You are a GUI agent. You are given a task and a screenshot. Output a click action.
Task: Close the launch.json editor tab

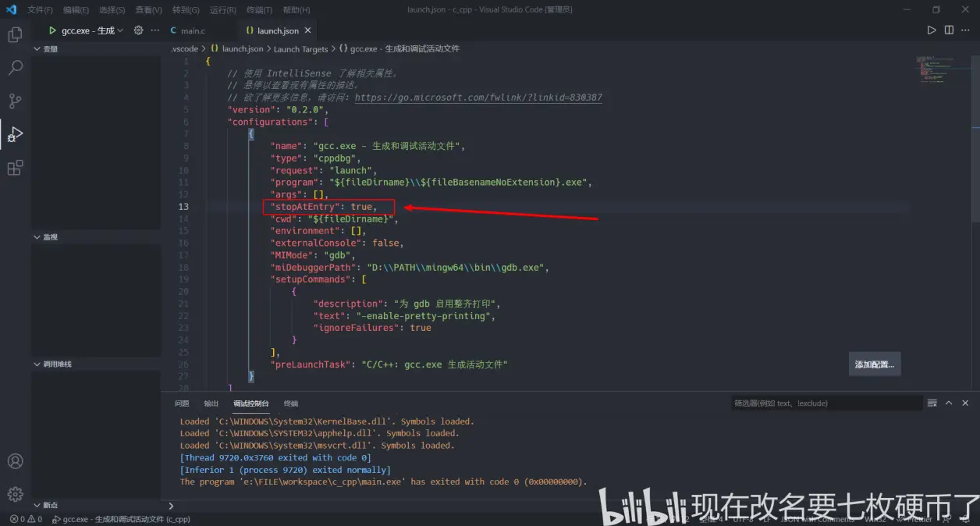coord(307,30)
